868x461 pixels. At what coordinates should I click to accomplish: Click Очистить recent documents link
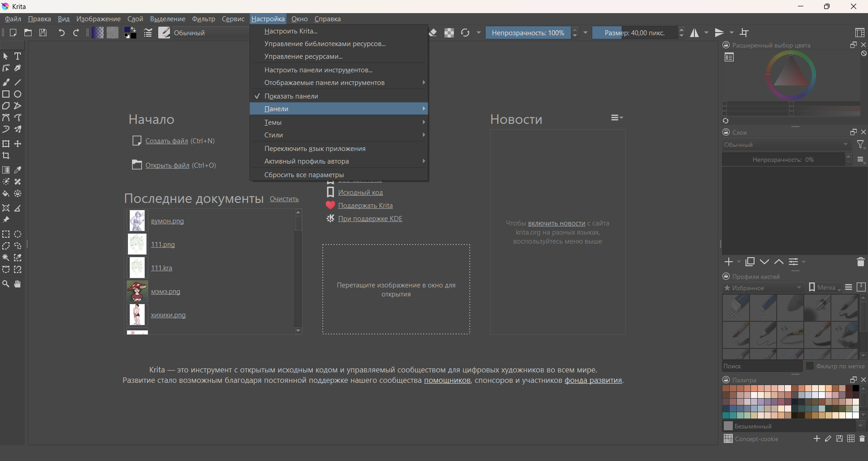point(284,199)
